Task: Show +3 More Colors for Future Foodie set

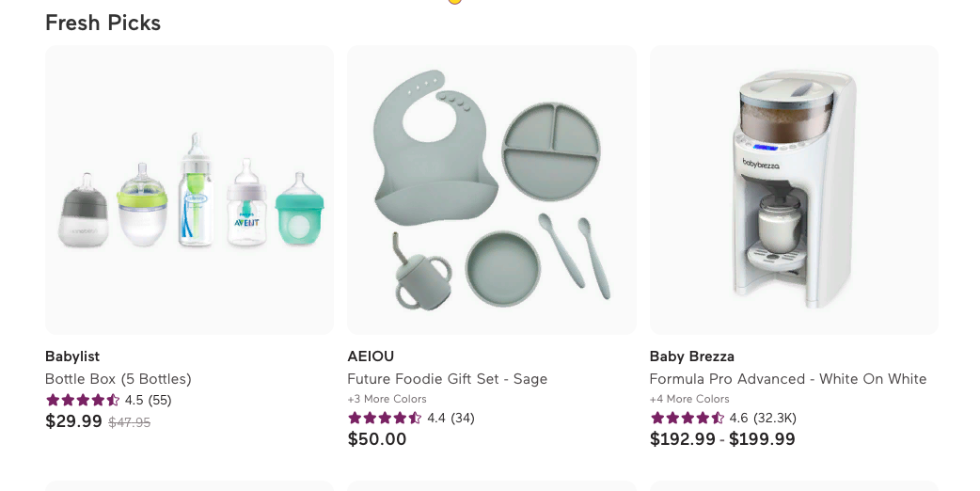Action: pos(387,399)
